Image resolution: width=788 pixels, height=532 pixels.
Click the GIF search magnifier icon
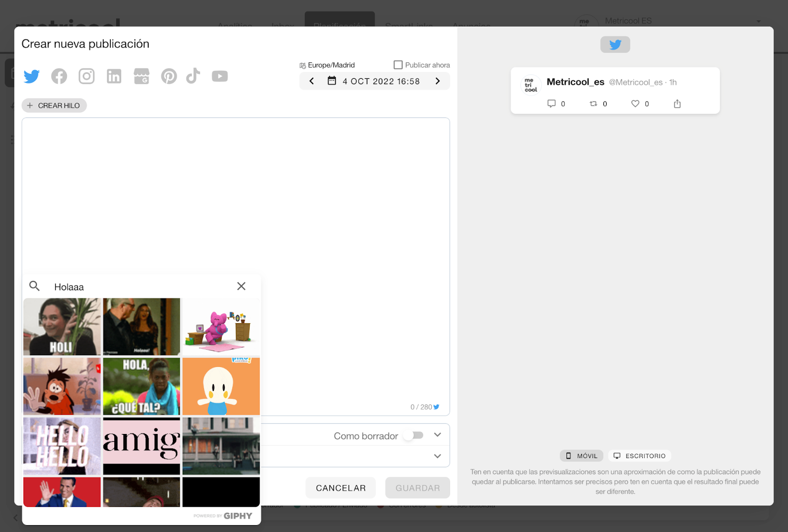point(34,286)
